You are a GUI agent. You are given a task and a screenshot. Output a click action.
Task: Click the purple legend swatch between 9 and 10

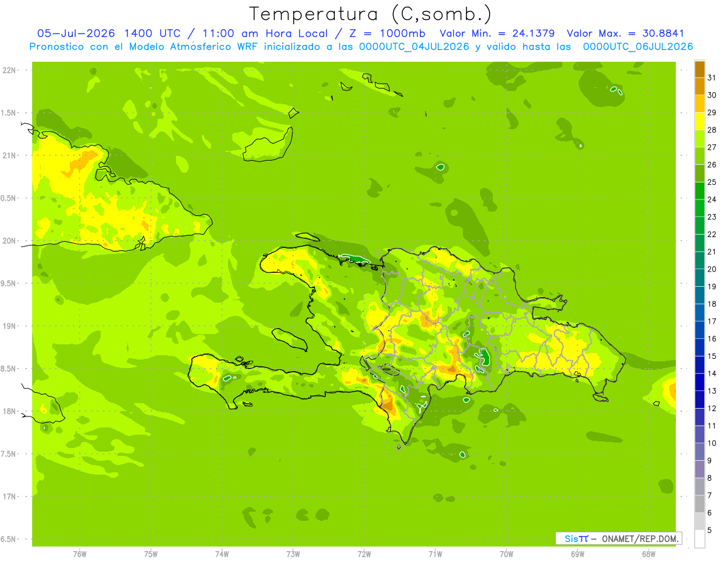point(699,452)
